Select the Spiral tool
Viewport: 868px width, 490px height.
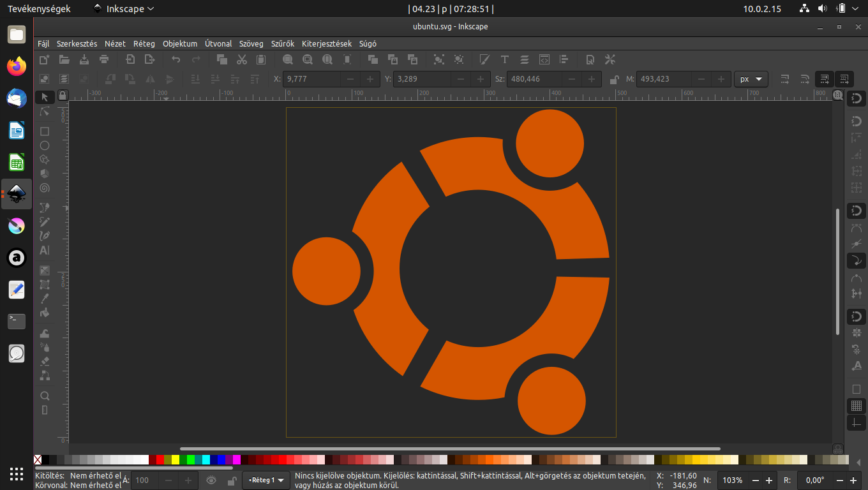[44, 188]
